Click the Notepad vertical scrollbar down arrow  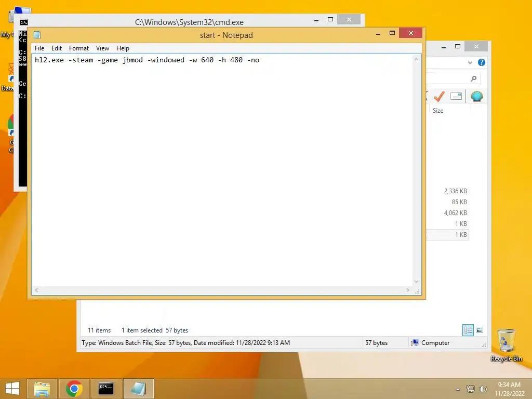416,281
